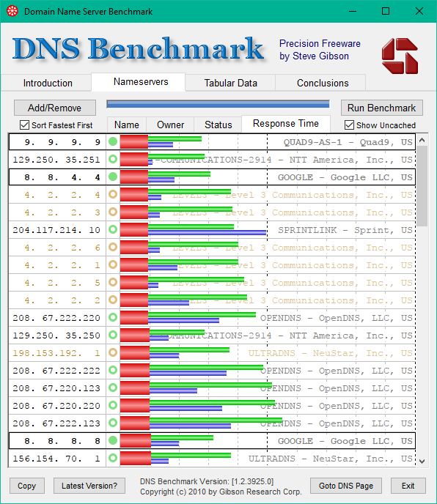
Task: Start the test with Run Benchmark
Action: pos(382,108)
